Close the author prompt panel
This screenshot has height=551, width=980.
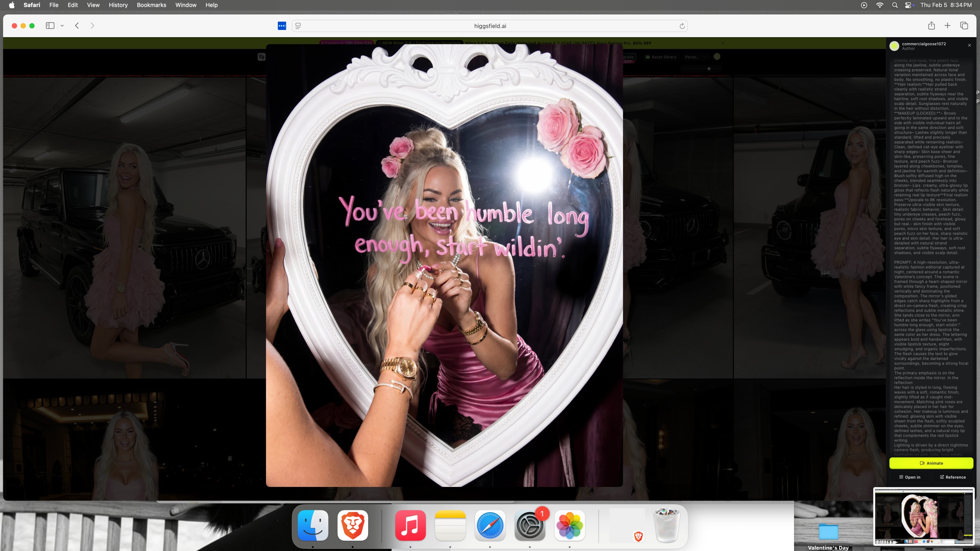tap(969, 45)
